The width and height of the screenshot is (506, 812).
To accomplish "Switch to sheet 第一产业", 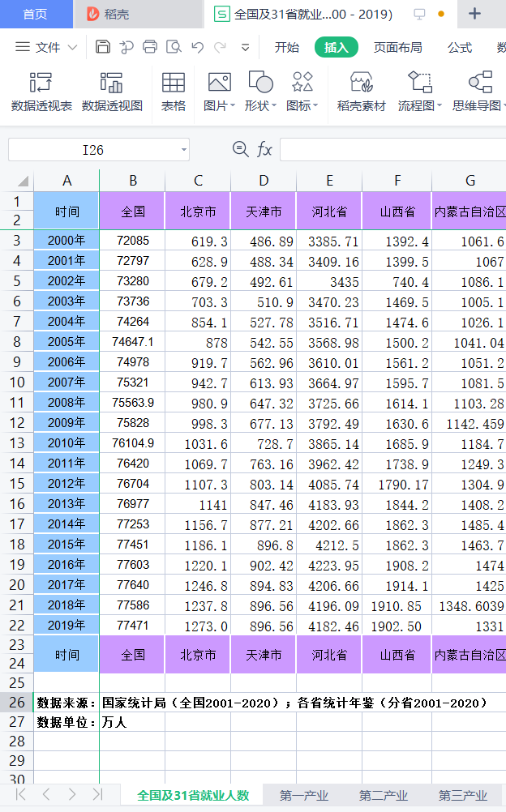I will click(x=304, y=795).
